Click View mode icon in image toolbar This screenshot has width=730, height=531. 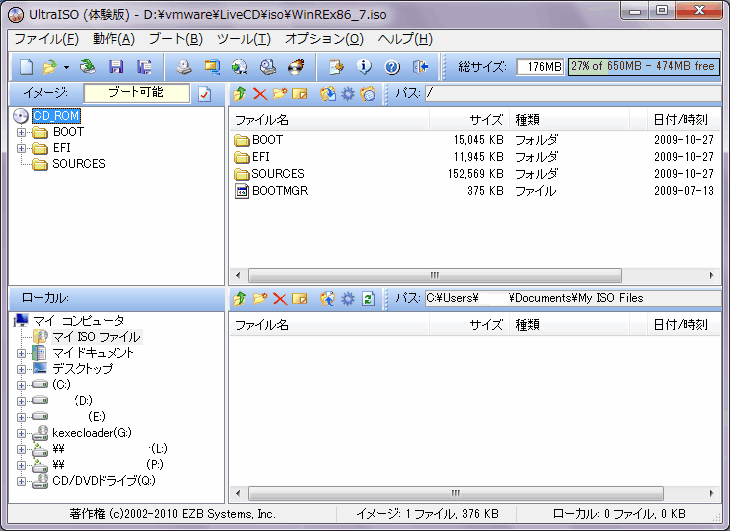coord(368,94)
